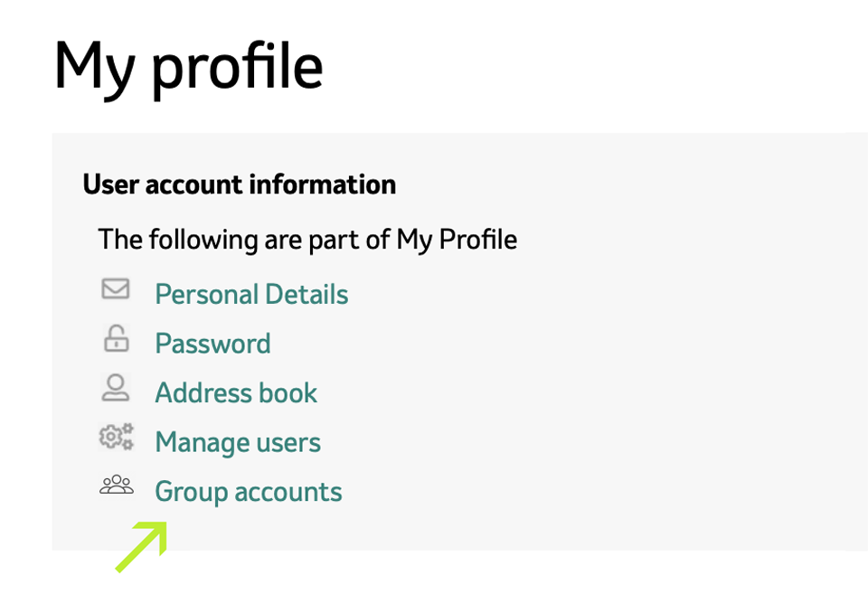The image size is (868, 613).
Task: Click the User account information heading
Action: point(239,184)
